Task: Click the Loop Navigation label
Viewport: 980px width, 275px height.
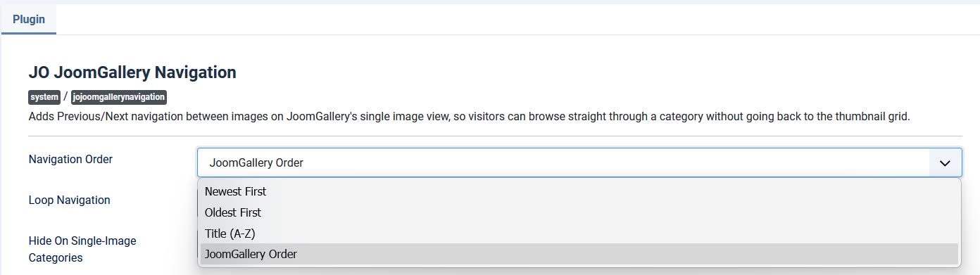Action: (69, 200)
